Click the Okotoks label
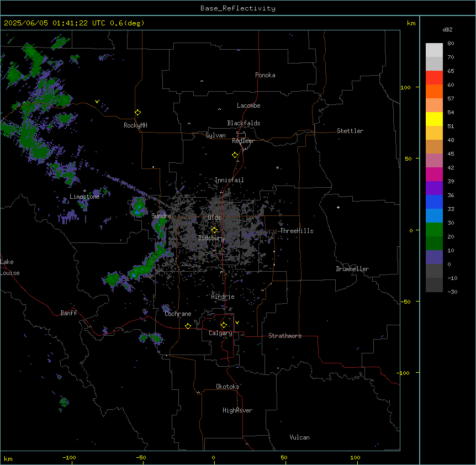476x465 pixels. click(228, 387)
